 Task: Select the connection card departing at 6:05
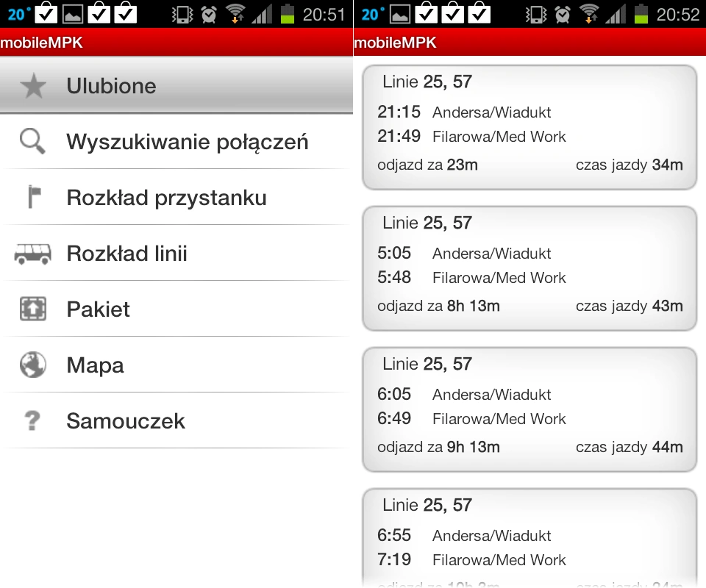[529, 409]
